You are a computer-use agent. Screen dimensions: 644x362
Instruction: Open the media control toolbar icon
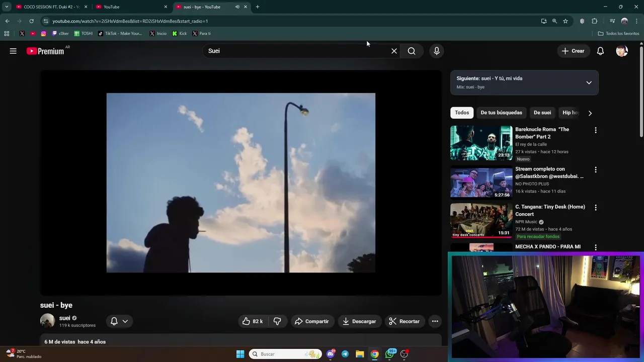pos(612,21)
